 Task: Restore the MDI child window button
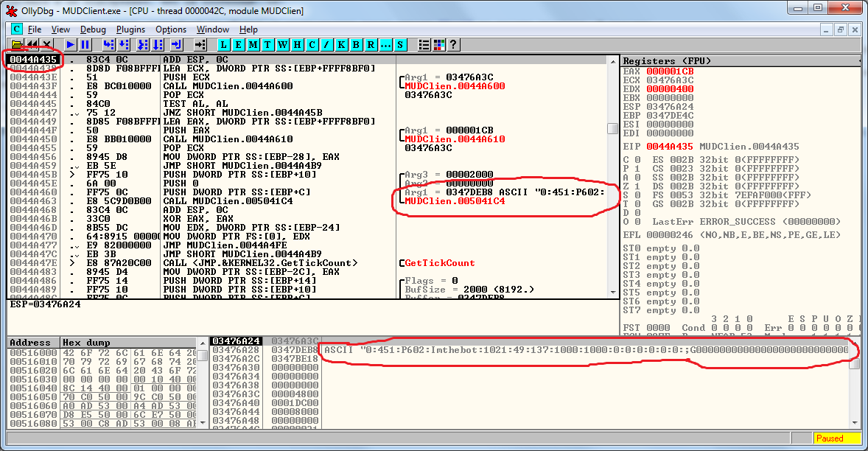click(x=840, y=29)
